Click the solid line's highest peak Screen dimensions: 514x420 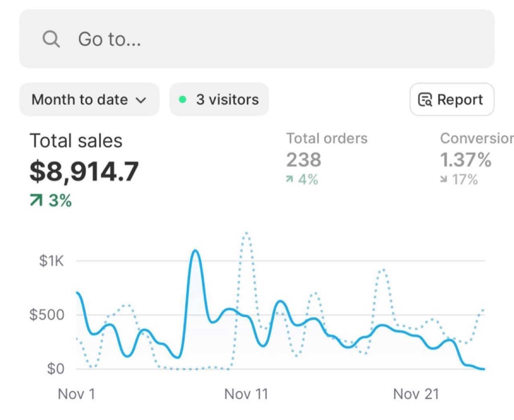pyautogui.click(x=195, y=250)
